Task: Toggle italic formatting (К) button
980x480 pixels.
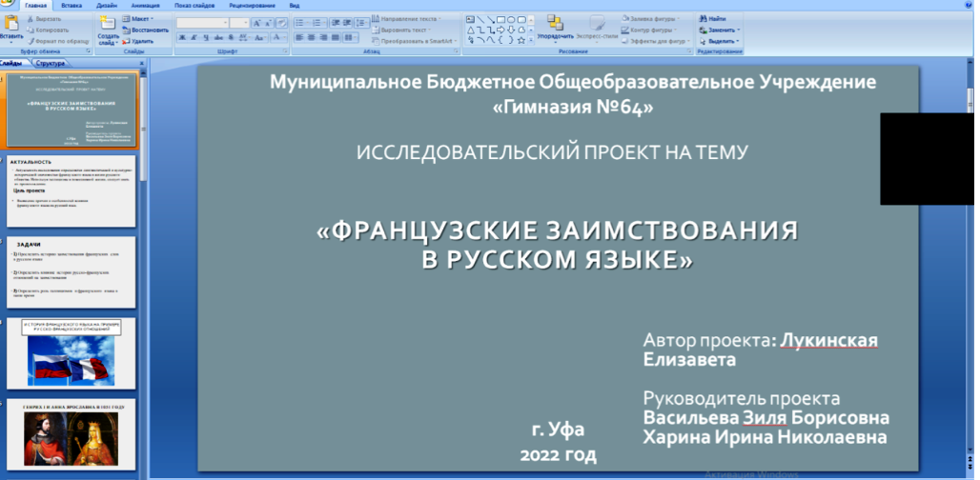Action: [194, 38]
